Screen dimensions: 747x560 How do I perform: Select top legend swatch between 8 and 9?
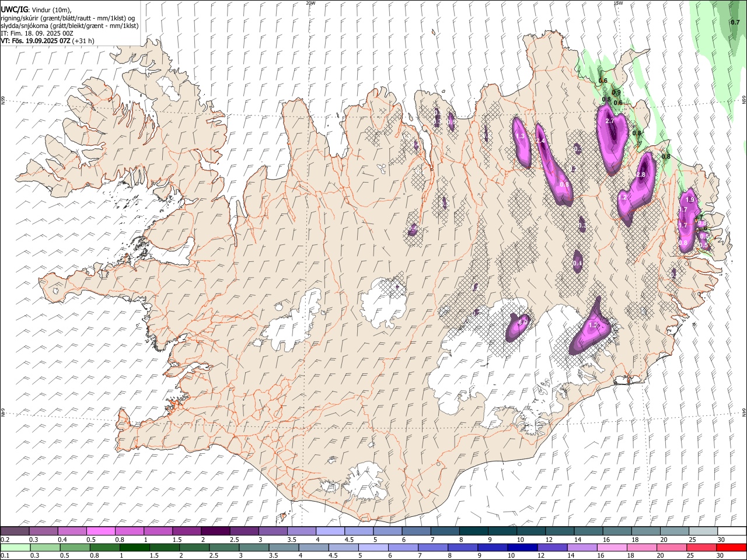coord(474,531)
